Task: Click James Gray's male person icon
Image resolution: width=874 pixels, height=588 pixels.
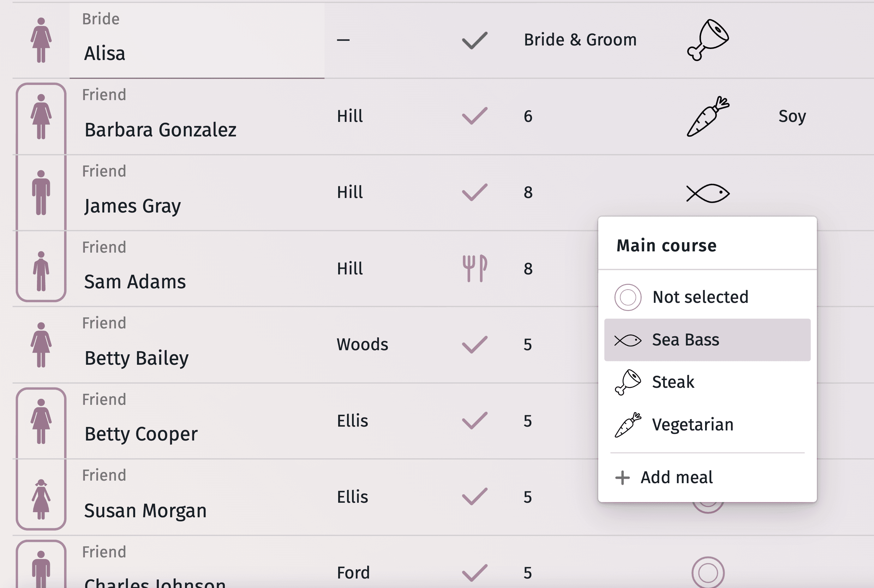Action: [x=41, y=193]
